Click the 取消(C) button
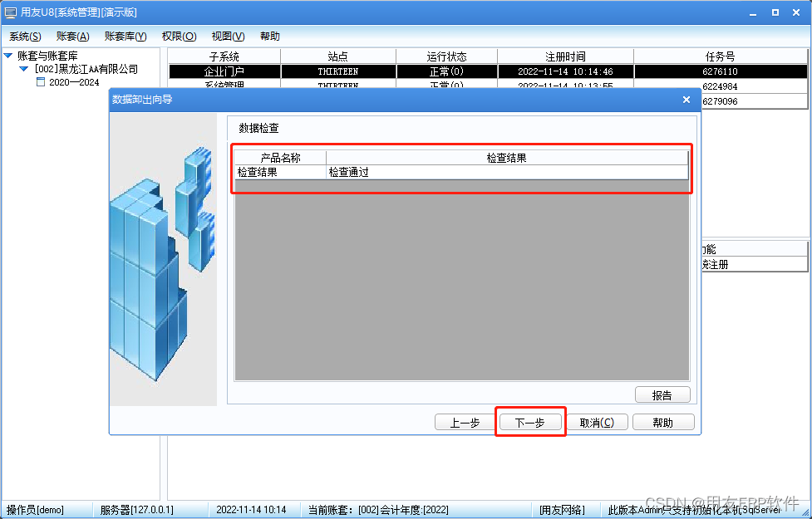 click(597, 422)
